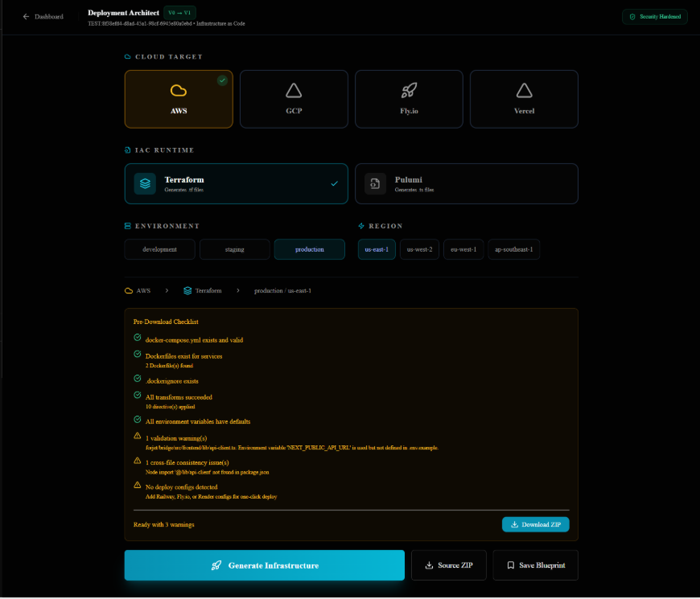The height and width of the screenshot is (599, 700).
Task: Click the GCP triangle icon
Action: (x=294, y=91)
